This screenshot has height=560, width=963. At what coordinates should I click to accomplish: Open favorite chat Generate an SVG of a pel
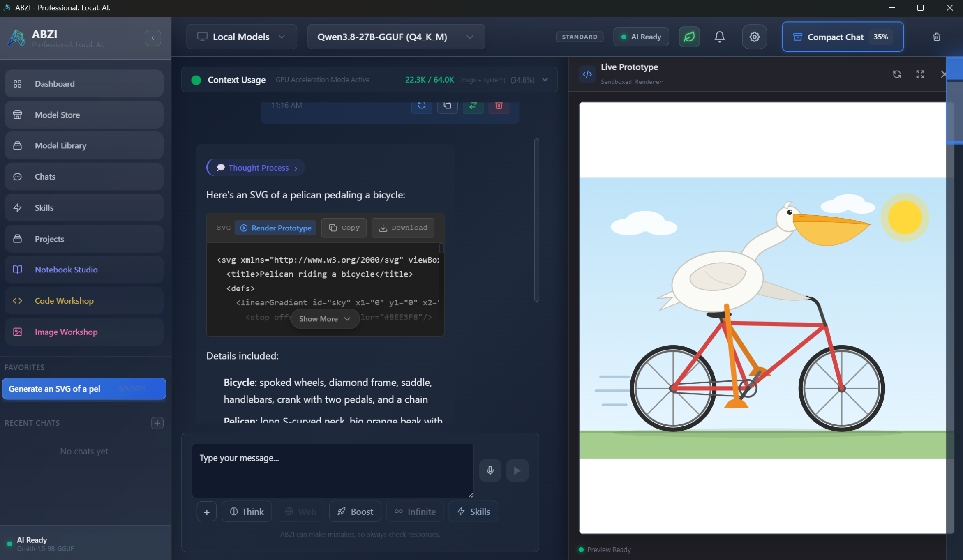(84, 389)
